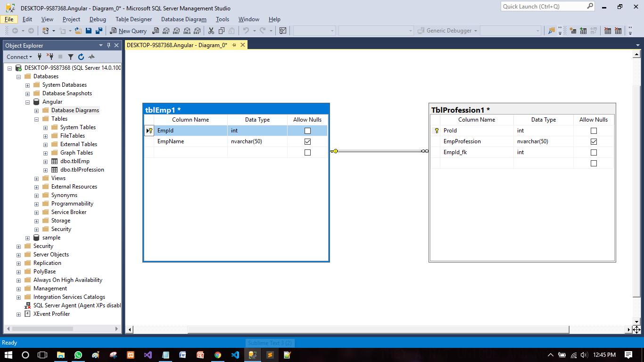Select dbo.tblProfession in Object Explorer
This screenshot has width=644, height=362.
(x=82, y=170)
